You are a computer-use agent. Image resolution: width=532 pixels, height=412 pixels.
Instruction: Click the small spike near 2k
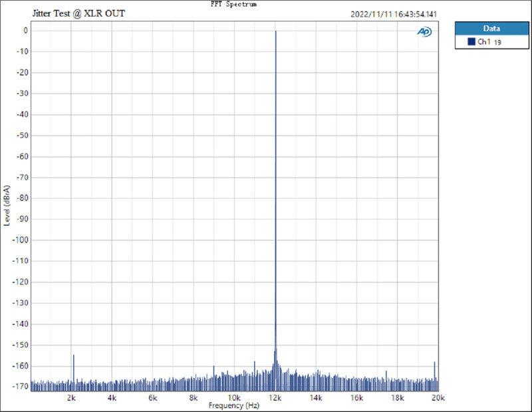coord(73,356)
